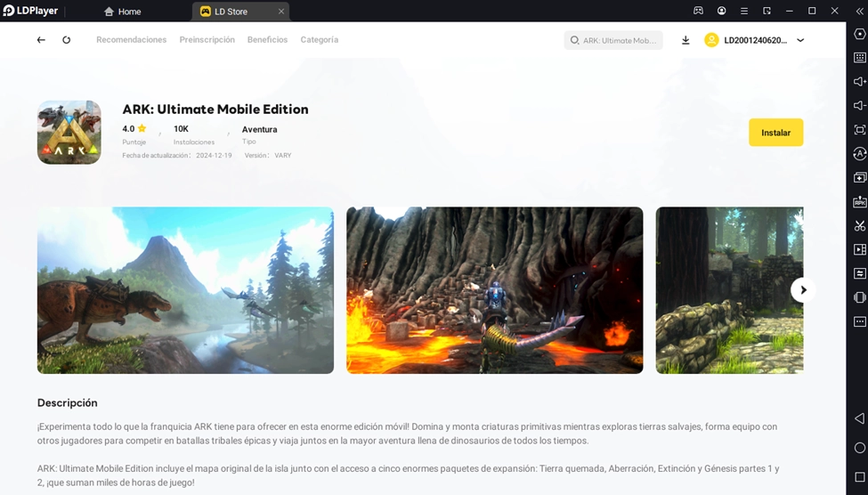Open the more options ellipsis icon in sidebar

point(860,321)
